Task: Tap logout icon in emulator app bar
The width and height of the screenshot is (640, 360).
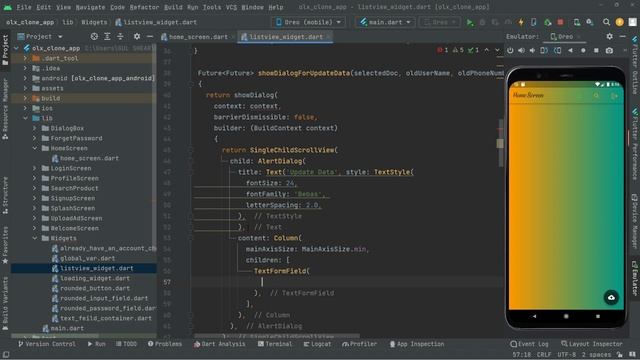Action: [614, 96]
